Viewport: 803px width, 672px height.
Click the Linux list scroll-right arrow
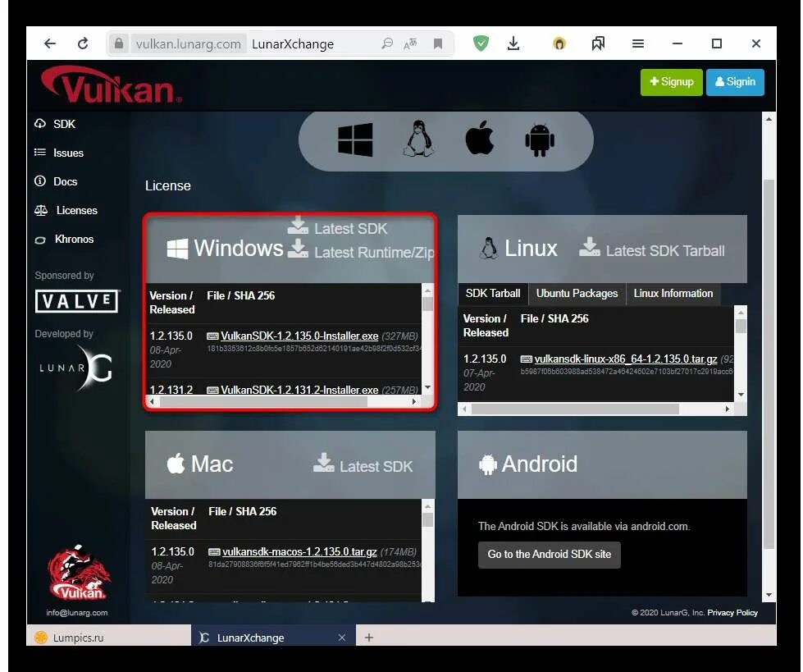(727, 409)
